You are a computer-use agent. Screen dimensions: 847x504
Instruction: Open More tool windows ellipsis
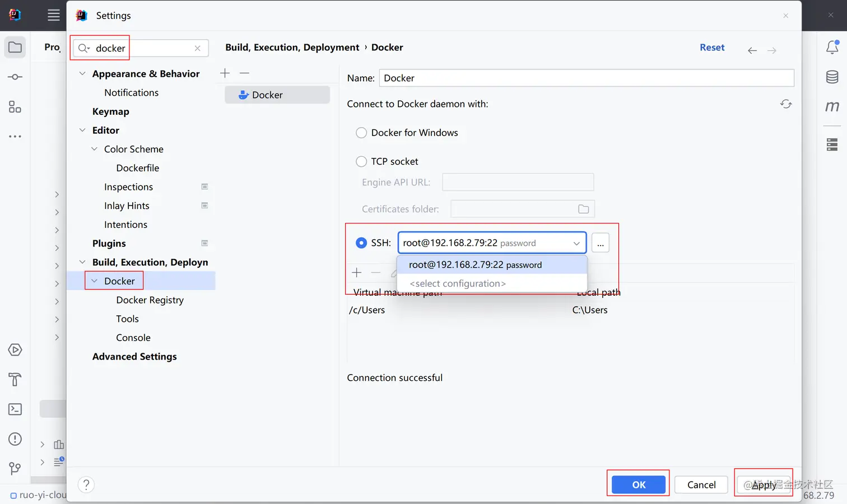(x=15, y=136)
